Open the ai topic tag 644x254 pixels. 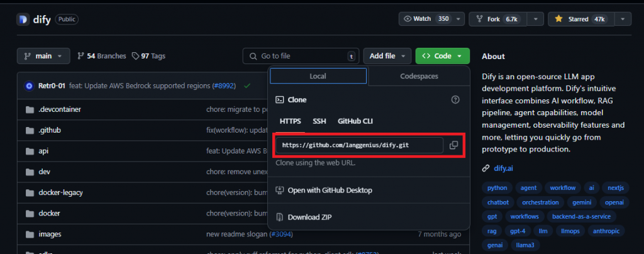591,188
